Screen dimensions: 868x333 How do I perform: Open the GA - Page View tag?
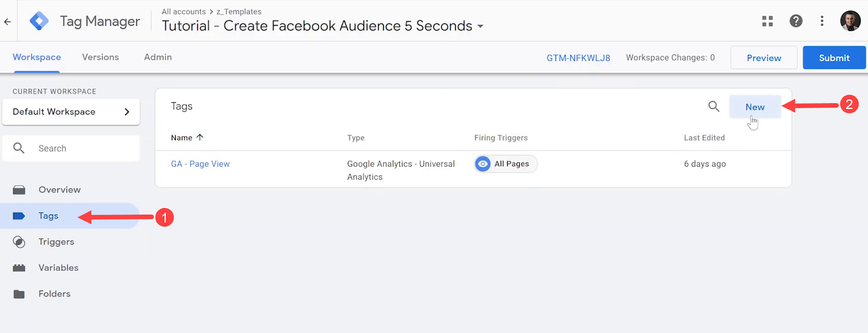pyautogui.click(x=200, y=164)
